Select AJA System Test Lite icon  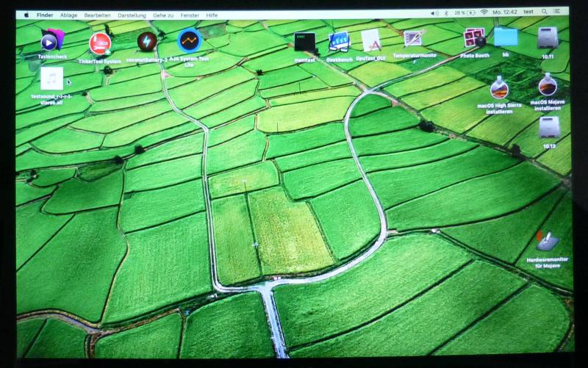(189, 40)
